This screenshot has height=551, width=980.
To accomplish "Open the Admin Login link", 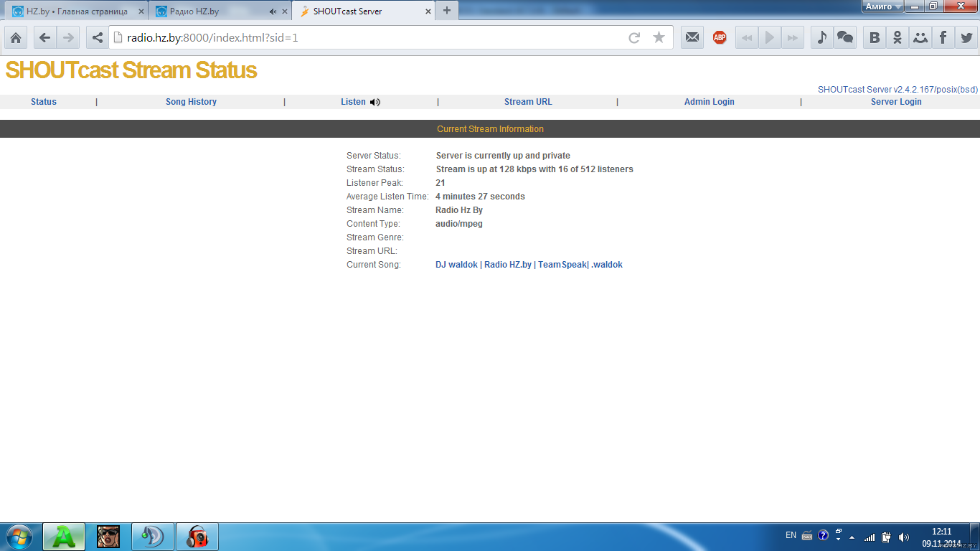I will [x=709, y=102].
